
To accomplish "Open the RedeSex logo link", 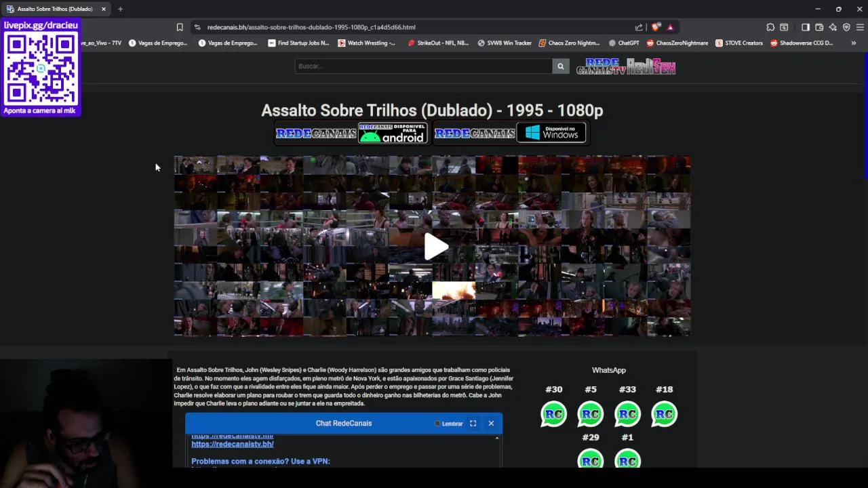I will click(651, 66).
